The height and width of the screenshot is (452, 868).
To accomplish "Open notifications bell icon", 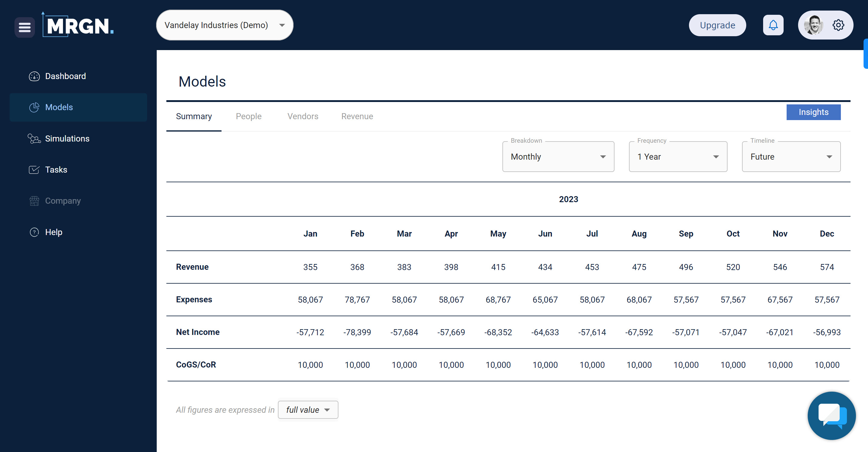I will click(773, 25).
